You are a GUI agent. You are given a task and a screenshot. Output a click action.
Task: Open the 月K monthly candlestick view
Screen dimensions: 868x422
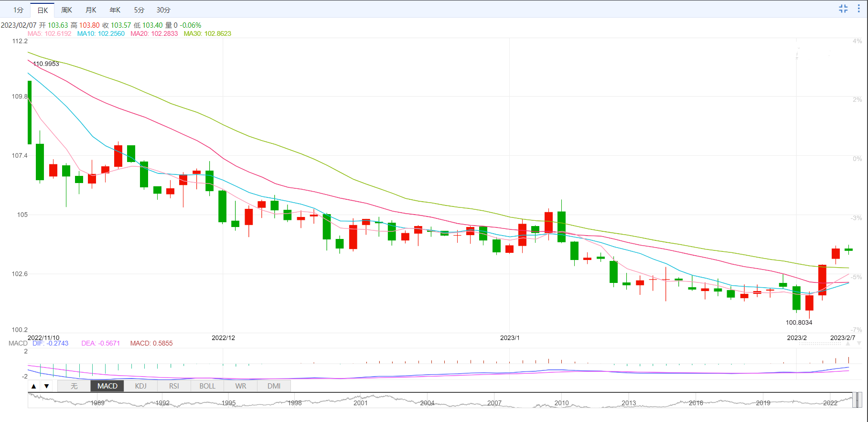pos(91,10)
